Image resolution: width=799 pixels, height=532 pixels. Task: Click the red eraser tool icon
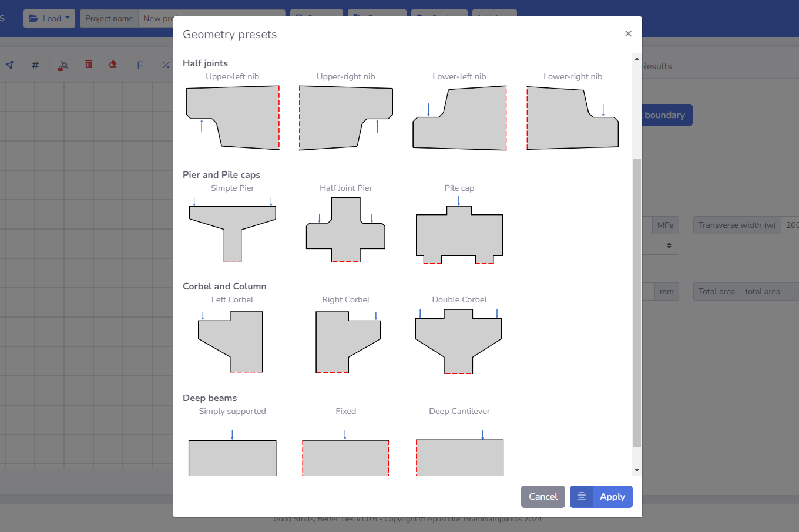click(x=113, y=65)
